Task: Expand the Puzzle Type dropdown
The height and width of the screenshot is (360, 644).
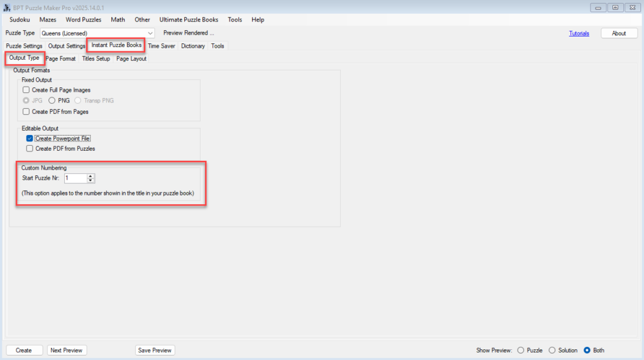Action: pyautogui.click(x=150, y=33)
